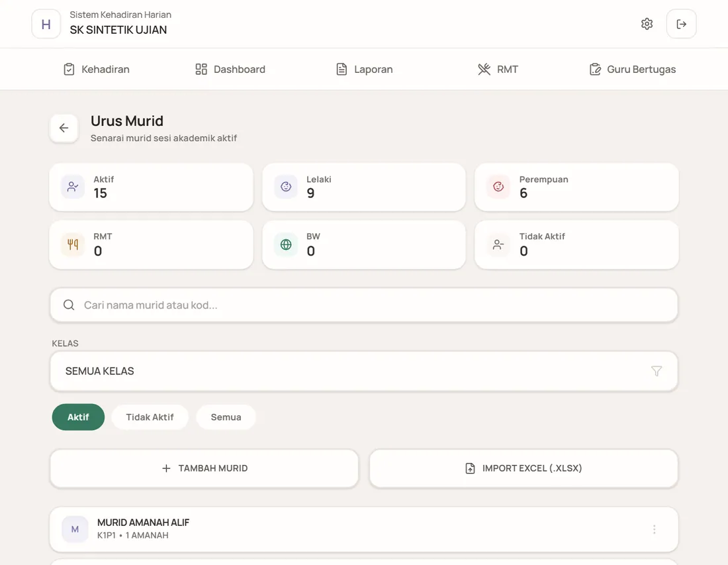The height and width of the screenshot is (565, 728).
Task: Open three-dot menu for MURID AMANAH ALIF
Action: pos(654,529)
